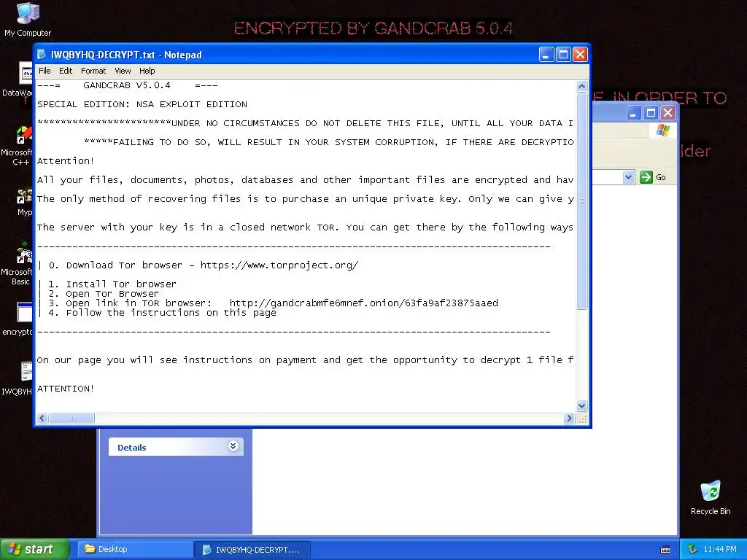This screenshot has height=560, width=747.
Task: Open the Notepad View menu
Action: [123, 71]
